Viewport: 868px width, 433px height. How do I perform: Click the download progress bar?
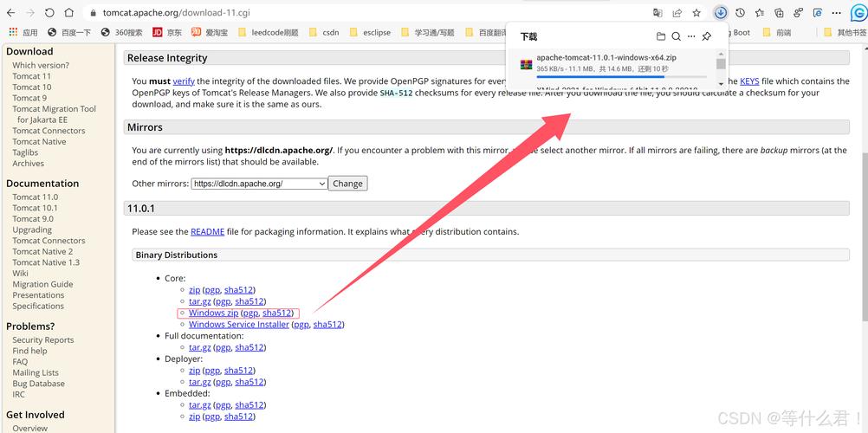coord(622,76)
